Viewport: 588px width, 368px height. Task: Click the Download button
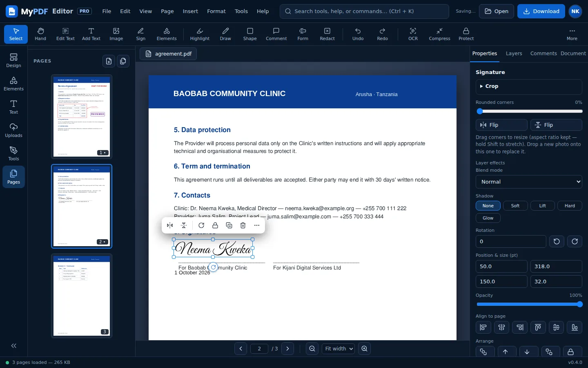541,11
